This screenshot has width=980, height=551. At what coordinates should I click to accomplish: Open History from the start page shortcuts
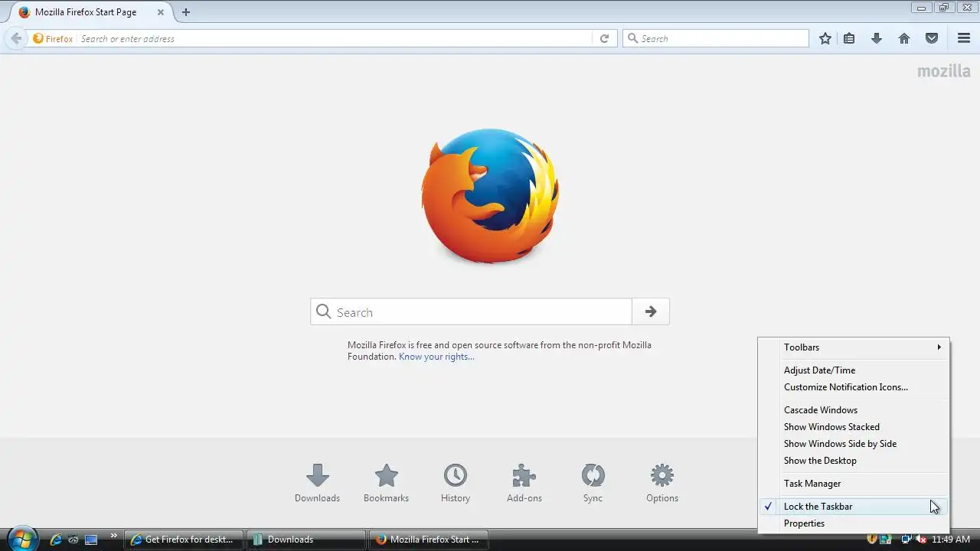(x=455, y=483)
